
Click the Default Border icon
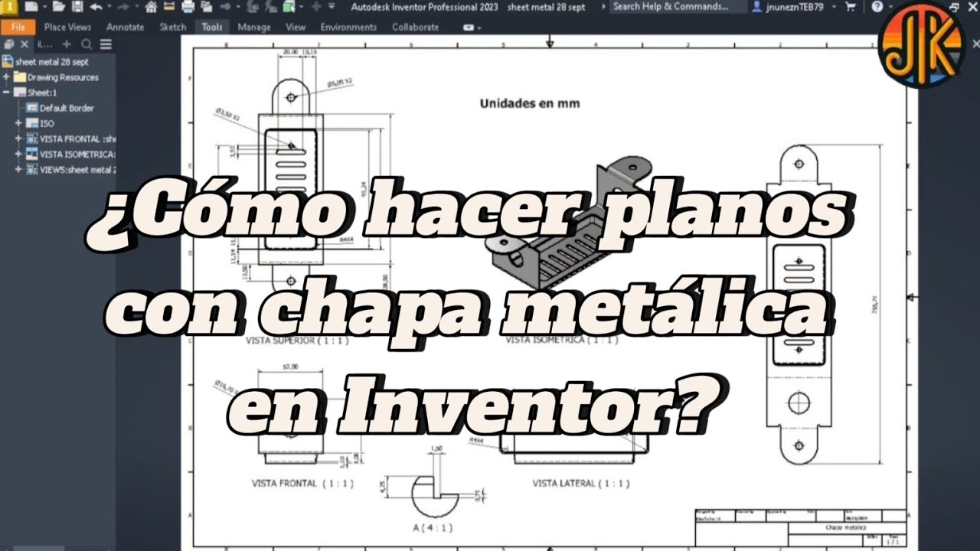coord(32,108)
